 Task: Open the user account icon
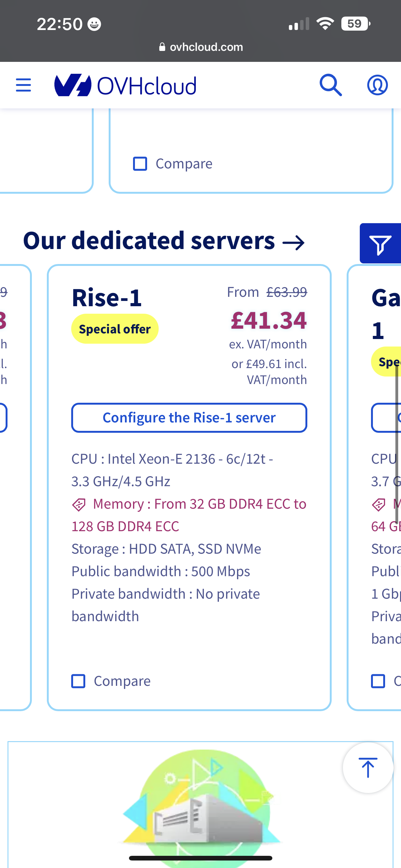pos(377,85)
